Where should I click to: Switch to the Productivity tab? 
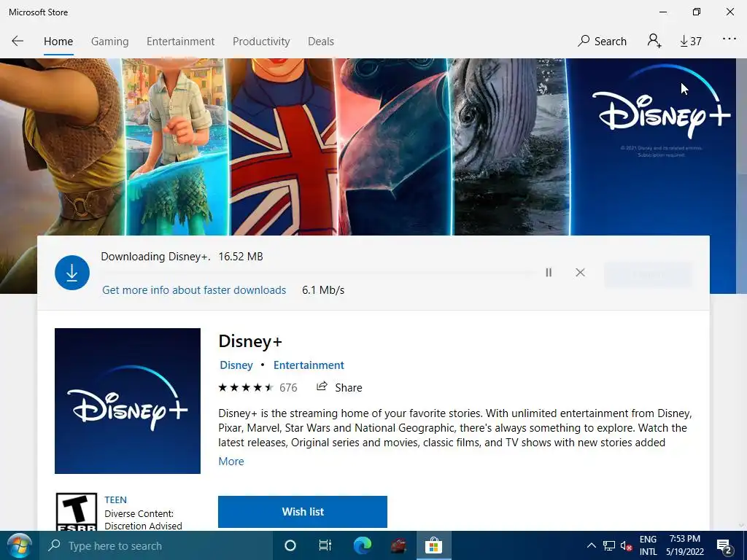point(261,42)
